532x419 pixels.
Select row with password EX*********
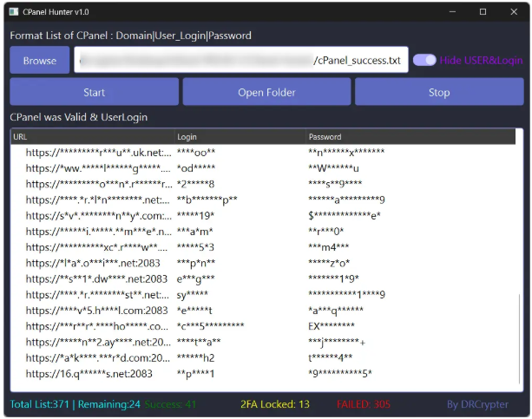pos(263,326)
